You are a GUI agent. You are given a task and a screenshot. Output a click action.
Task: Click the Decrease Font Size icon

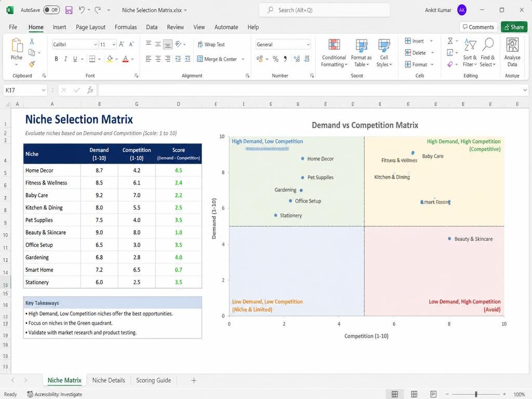tap(131, 45)
